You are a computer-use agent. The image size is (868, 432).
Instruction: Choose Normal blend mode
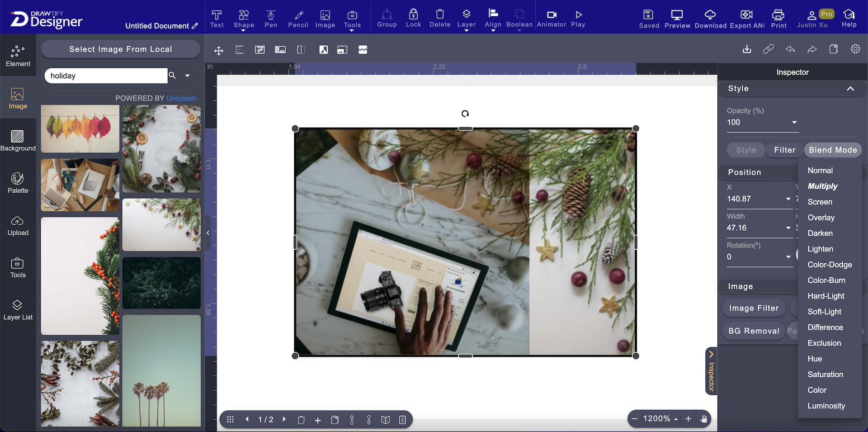point(820,171)
